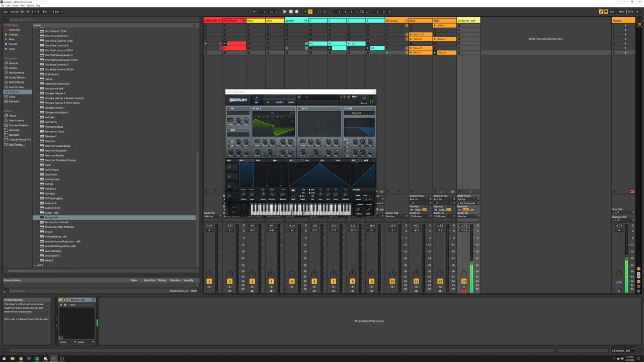This screenshot has width=644, height=362.
Task: Click the Arrangement Record button
Action: point(296,12)
